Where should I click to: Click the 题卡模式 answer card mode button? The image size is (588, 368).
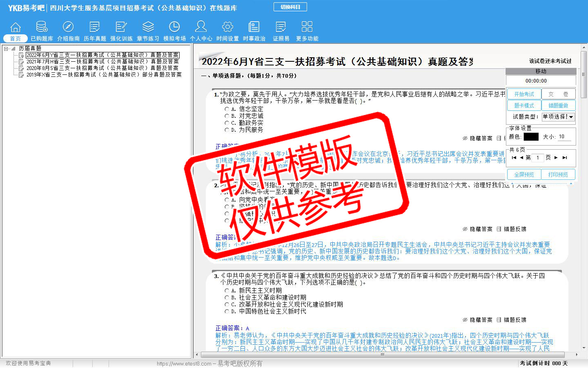click(x=524, y=105)
